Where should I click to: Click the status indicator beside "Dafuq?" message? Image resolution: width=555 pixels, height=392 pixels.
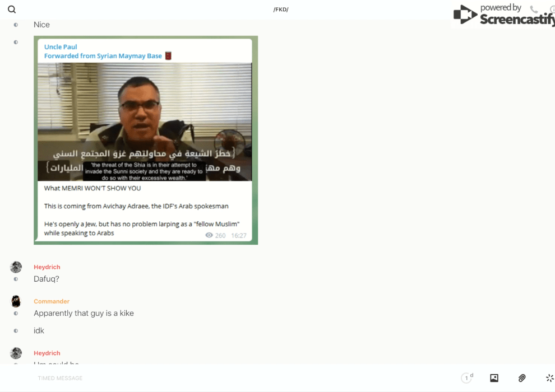(16, 279)
